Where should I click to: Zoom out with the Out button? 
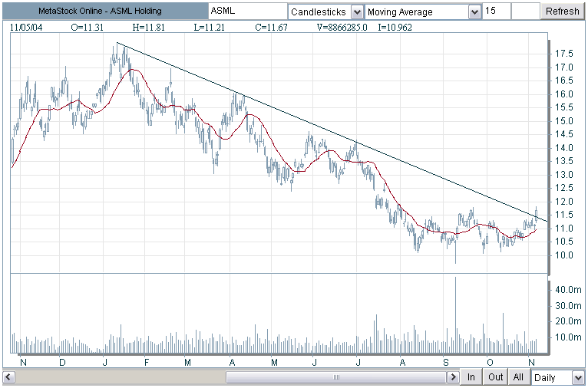point(495,376)
